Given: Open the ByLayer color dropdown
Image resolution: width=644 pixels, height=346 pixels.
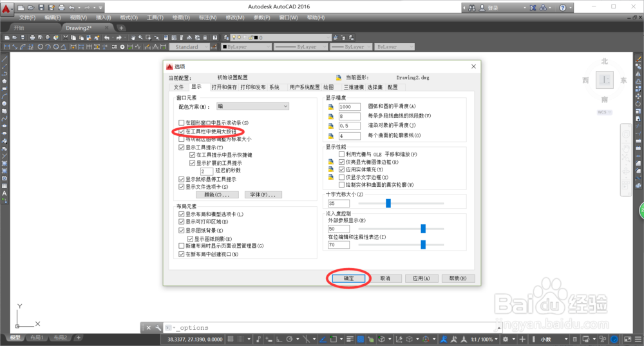Looking at the screenshot, I should tap(246, 47).
